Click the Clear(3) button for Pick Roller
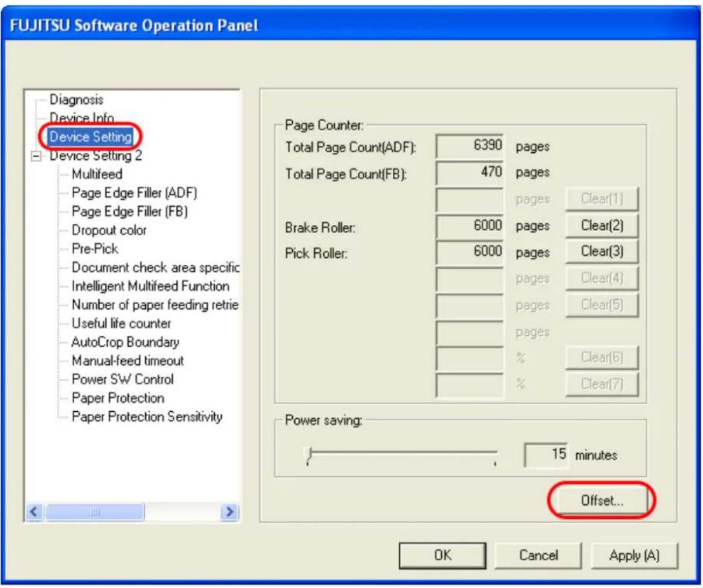Image resolution: width=703 pixels, height=588 pixels. coord(601,251)
